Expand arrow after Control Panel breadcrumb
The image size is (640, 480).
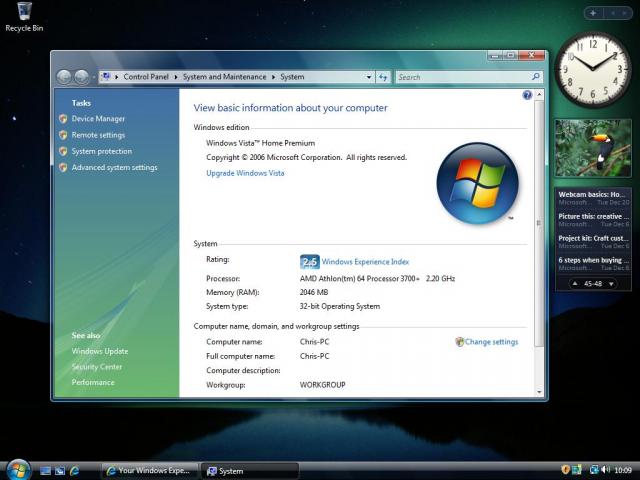pos(176,77)
